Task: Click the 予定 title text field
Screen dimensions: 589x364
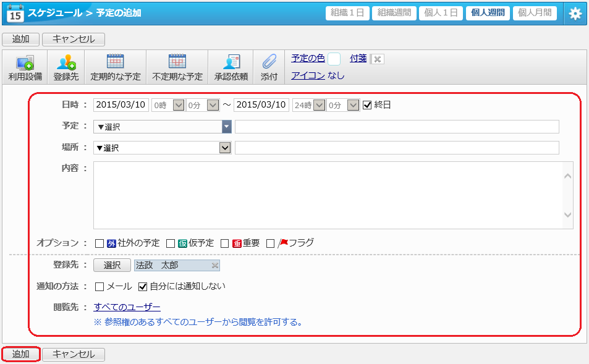Action: pyautogui.click(x=397, y=127)
